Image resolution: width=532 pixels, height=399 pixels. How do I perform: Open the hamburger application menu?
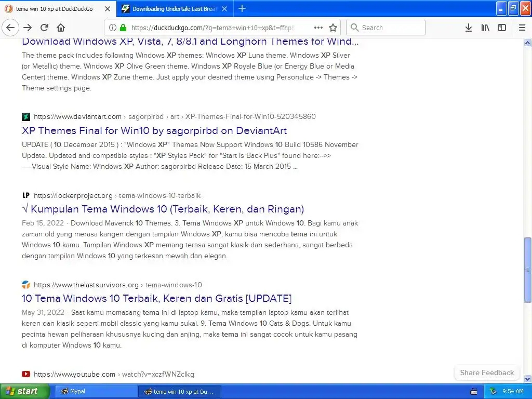coord(522,28)
